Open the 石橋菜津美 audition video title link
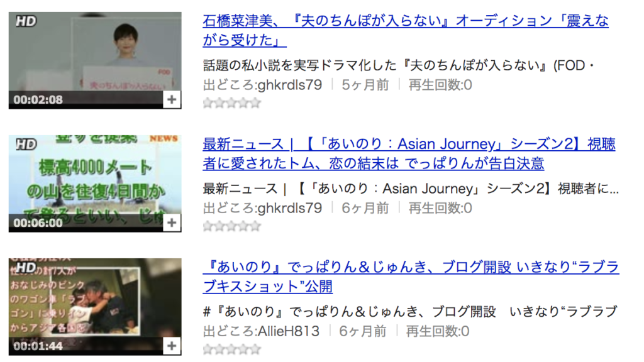 pyautogui.click(x=406, y=30)
